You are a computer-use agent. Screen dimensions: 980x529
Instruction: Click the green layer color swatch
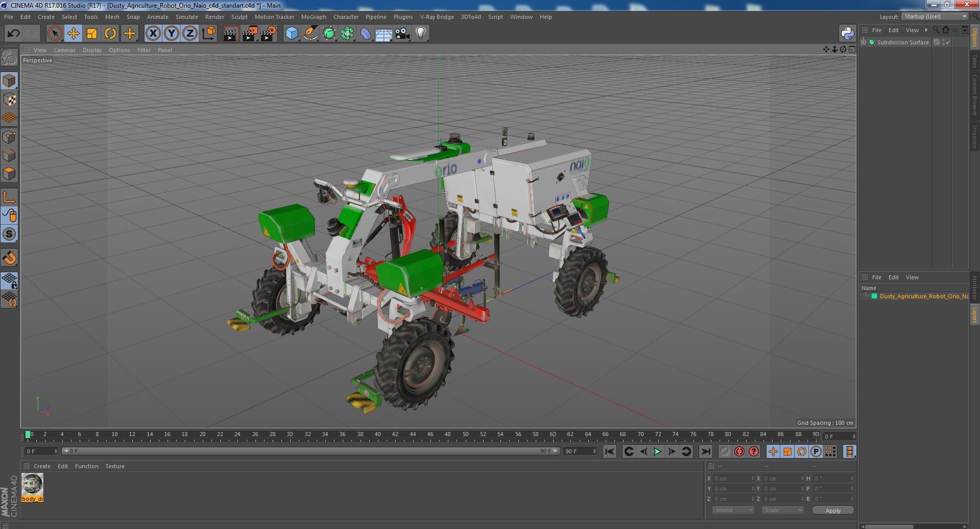(x=874, y=296)
